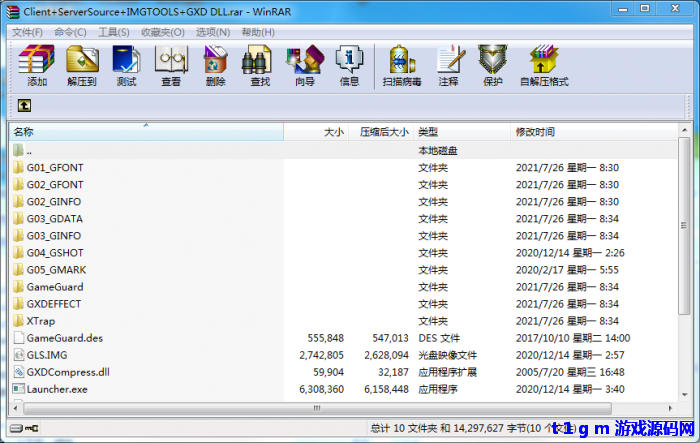The image size is (700, 443).
Task: Run 扫描病毒 virus scan
Action: [402, 66]
